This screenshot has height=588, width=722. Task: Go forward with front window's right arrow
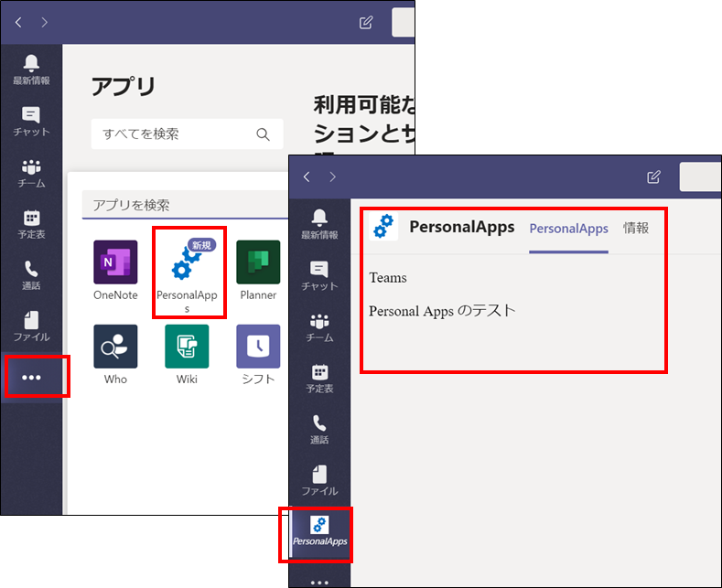pos(332,176)
